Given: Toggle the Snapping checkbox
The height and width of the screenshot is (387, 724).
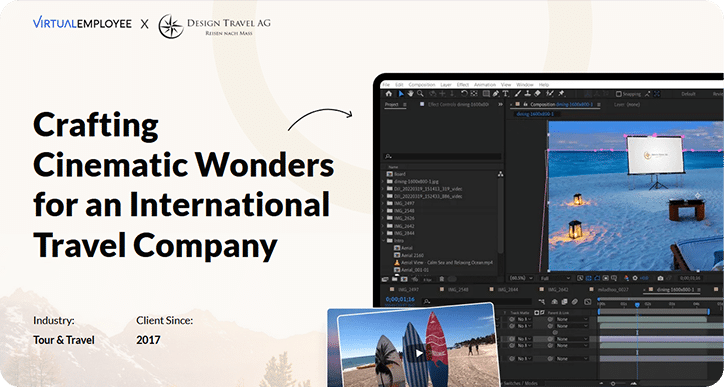Looking at the screenshot, I should (619, 94).
